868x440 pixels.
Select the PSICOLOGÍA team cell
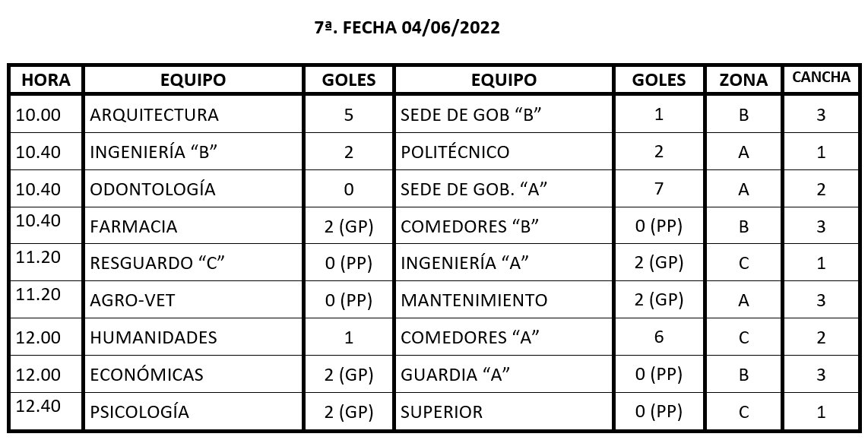193,411
